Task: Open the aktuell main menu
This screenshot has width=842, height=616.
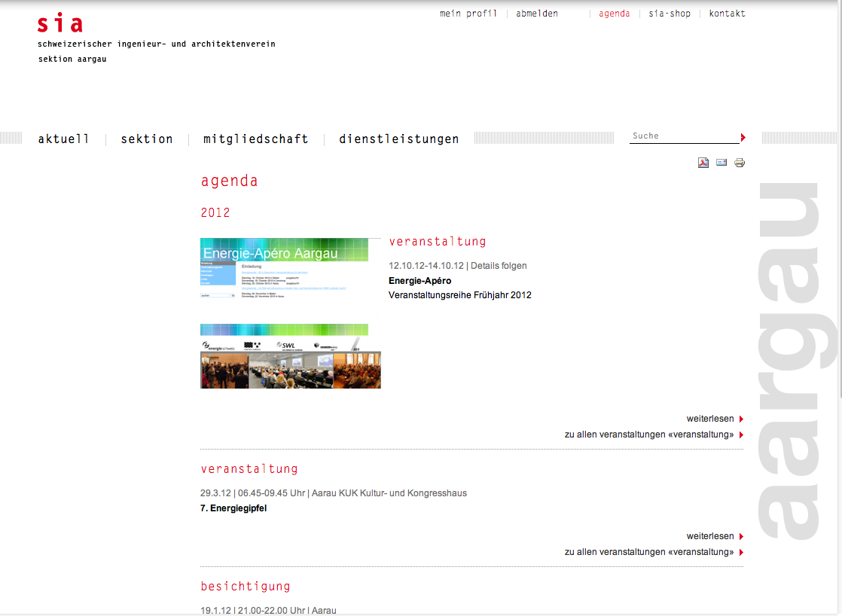Action: 64,139
